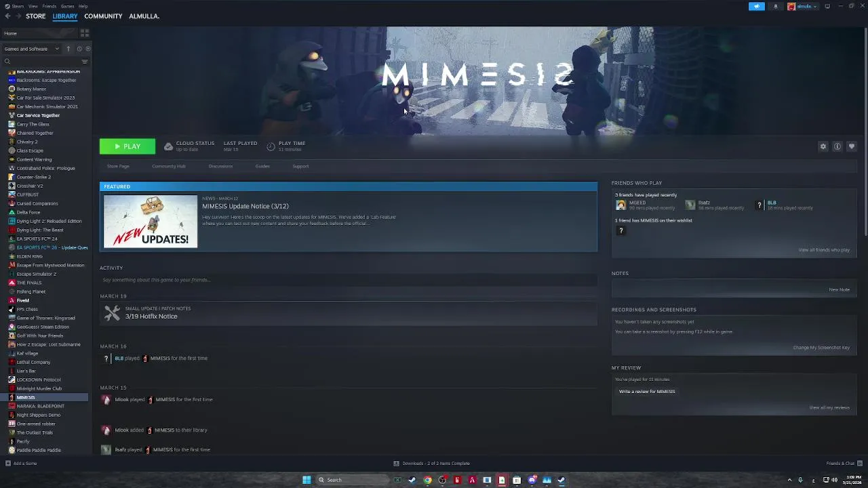Show recent activity with the clock icon
The image size is (868, 488).
pyautogui.click(x=79, y=49)
